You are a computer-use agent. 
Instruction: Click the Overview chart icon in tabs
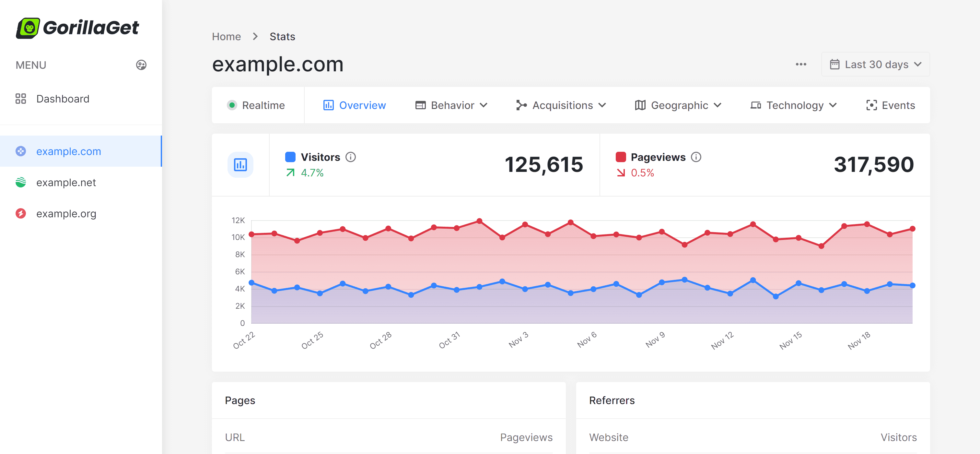coord(328,105)
